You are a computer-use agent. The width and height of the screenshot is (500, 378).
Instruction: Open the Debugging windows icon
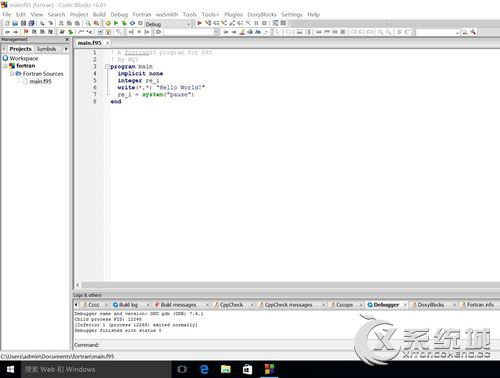pyautogui.click(x=275, y=23)
